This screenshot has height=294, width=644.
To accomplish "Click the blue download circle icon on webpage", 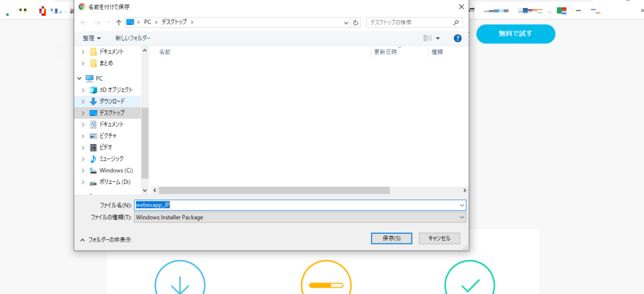I will (180, 278).
